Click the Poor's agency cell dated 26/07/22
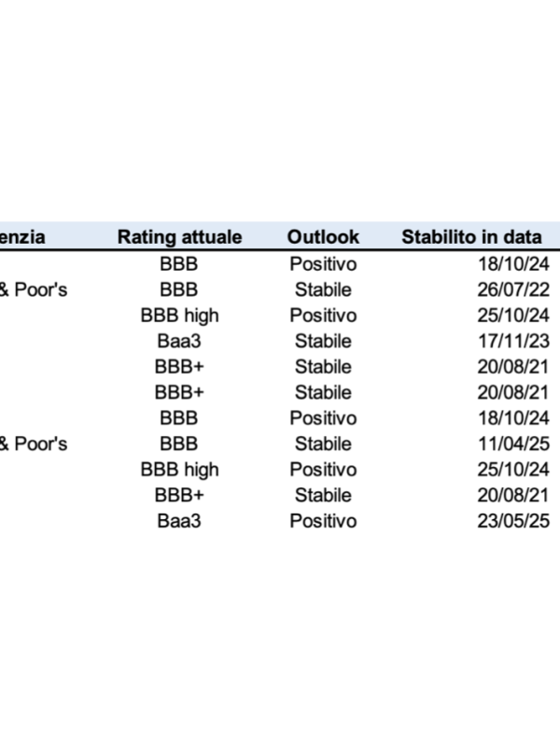The image size is (560, 747). tap(34, 289)
